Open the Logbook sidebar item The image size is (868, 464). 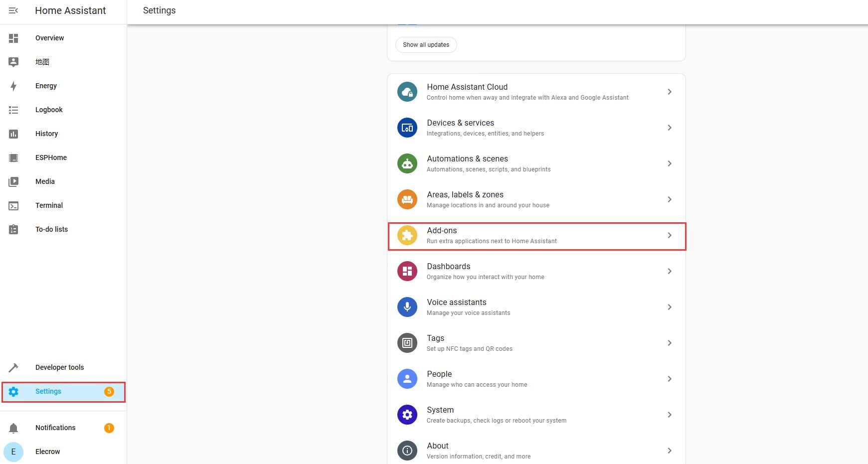63,110
